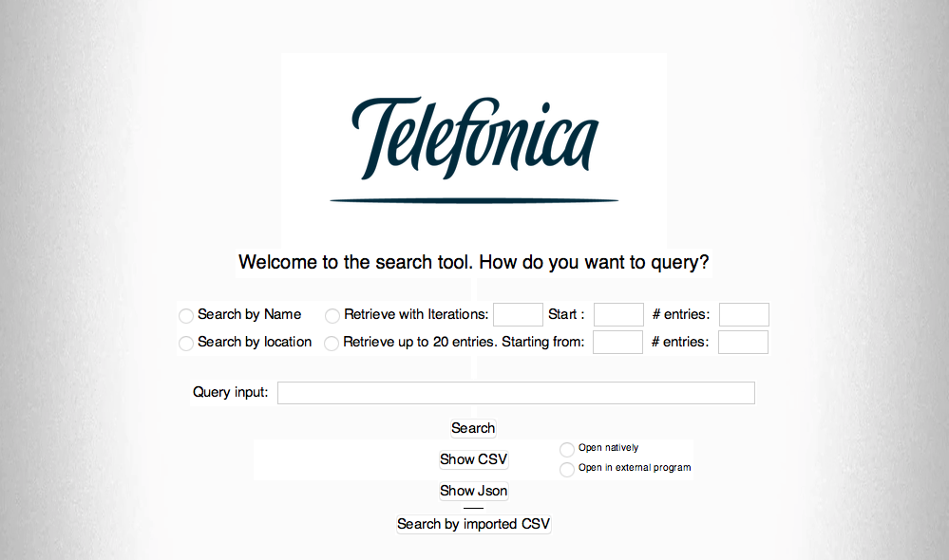Screen dimensions: 949x560
Task: Choose Open natively for CSV viewing
Action: 567,449
